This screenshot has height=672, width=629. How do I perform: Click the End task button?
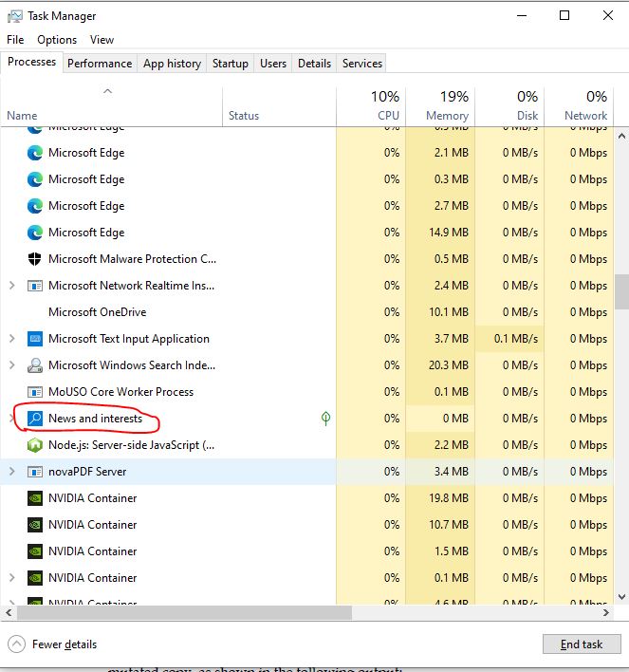[x=582, y=644]
